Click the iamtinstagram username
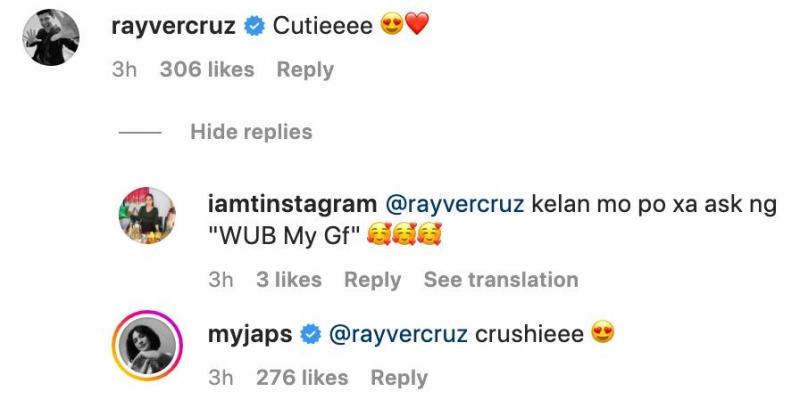This screenshot has height=408, width=800. coord(291,204)
